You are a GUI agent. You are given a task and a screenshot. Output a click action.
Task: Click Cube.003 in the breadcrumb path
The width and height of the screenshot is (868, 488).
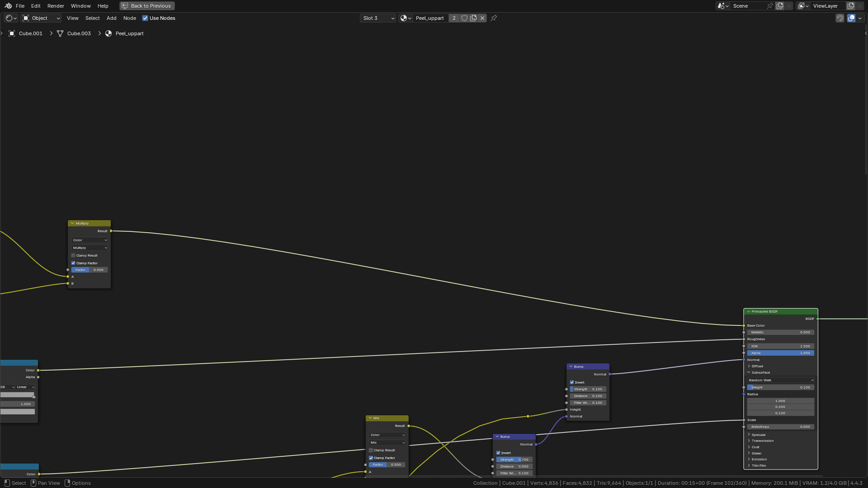79,33
